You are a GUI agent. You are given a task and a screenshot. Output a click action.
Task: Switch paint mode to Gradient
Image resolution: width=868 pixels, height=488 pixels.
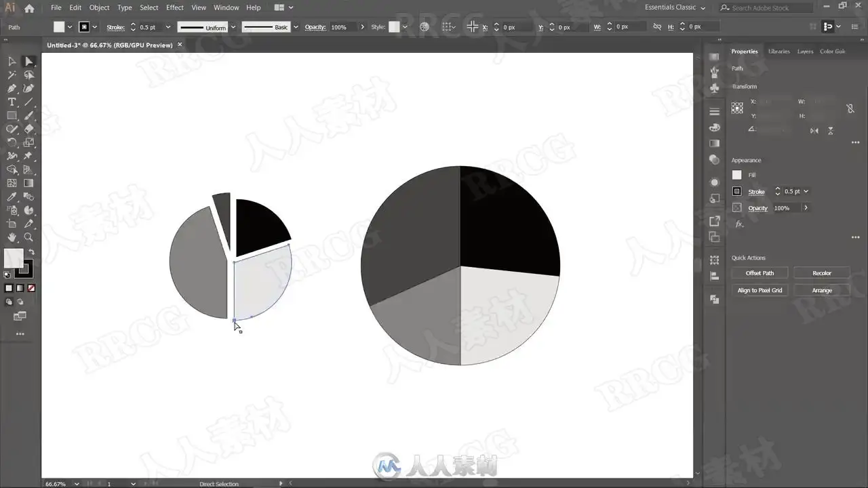click(20, 288)
